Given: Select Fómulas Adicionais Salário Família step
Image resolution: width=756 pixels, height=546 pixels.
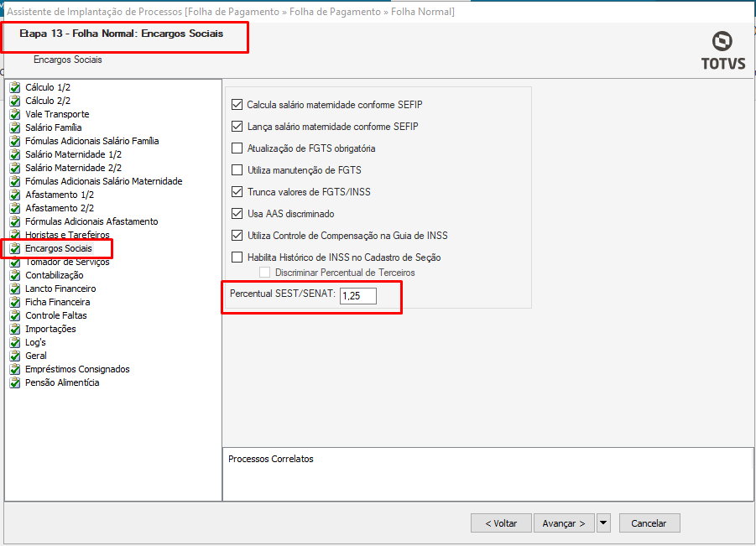Looking at the screenshot, I should coord(92,141).
